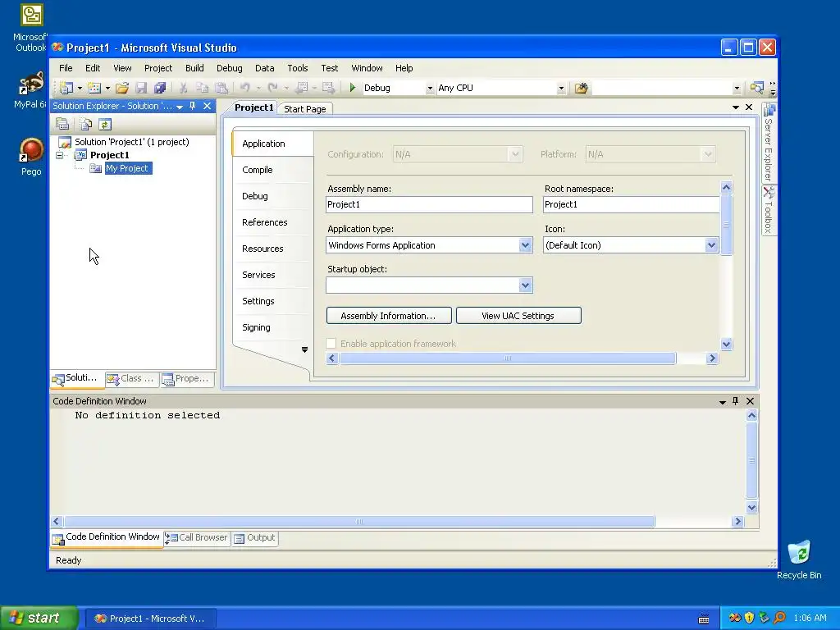Open Microsoft Outlook desktop shortcut
The width and height of the screenshot is (840, 630).
point(31,28)
